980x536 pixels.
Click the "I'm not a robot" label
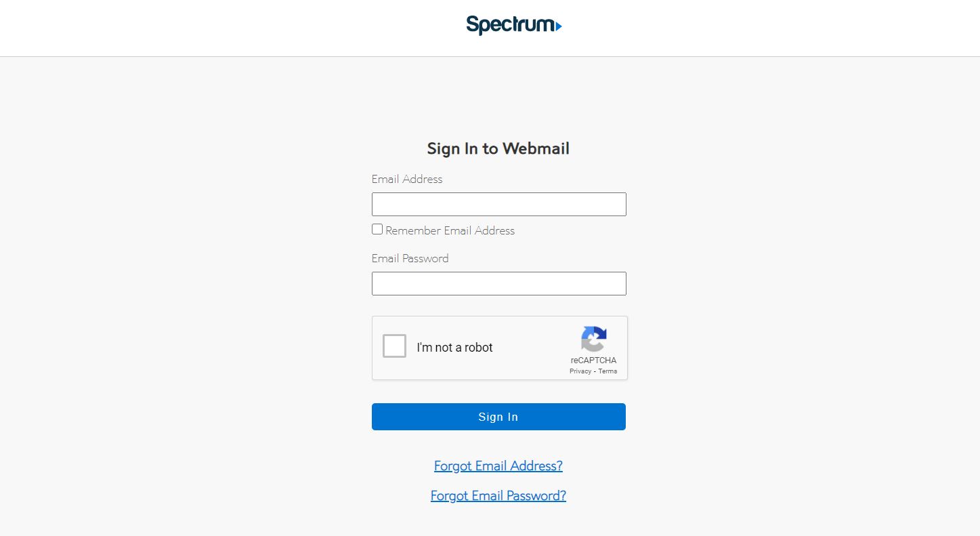pos(454,348)
